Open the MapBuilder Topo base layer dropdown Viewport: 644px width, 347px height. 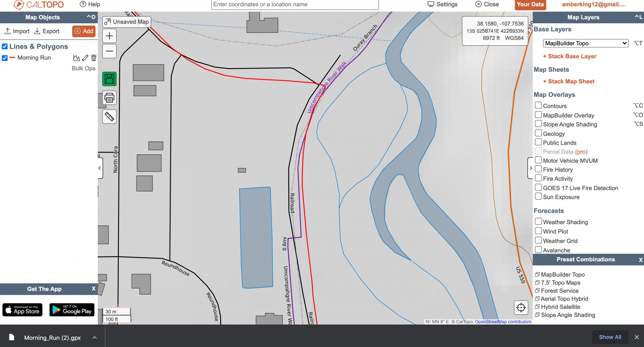pos(586,43)
